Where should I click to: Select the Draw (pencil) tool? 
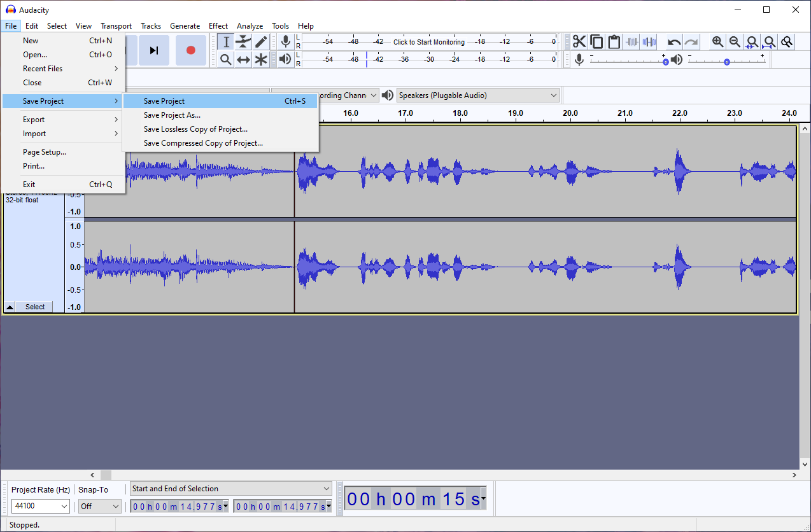tap(261, 42)
